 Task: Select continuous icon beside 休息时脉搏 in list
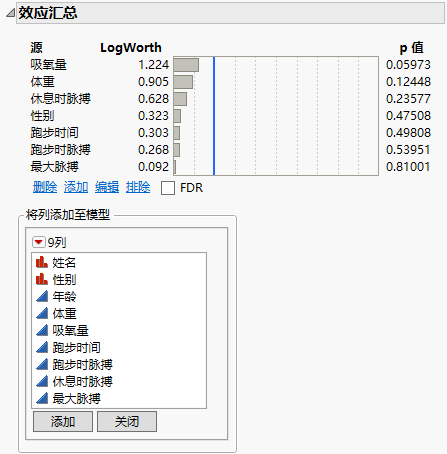[42, 381]
